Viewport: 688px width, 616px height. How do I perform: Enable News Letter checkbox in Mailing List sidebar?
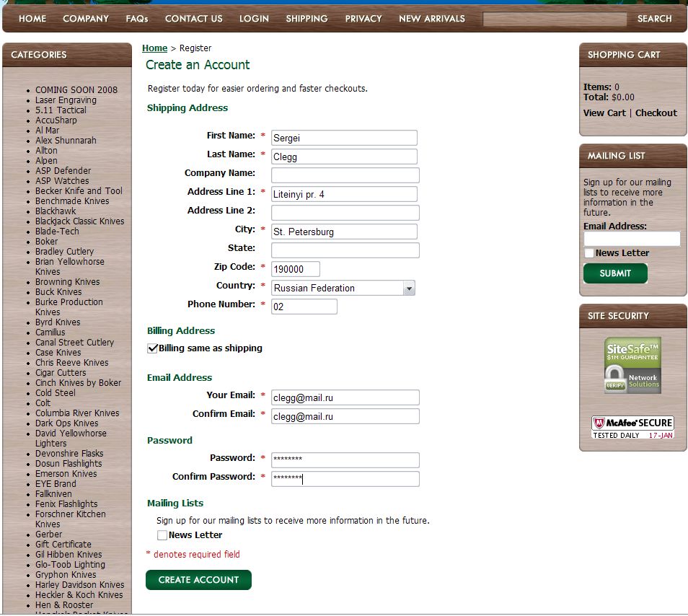click(x=589, y=253)
